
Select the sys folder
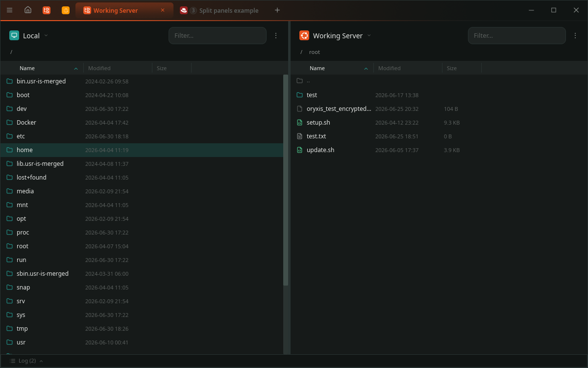coord(142,315)
